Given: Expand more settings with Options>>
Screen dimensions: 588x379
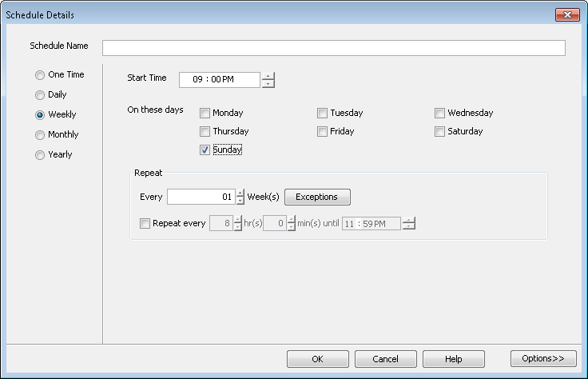Looking at the screenshot, I should 543,358.
